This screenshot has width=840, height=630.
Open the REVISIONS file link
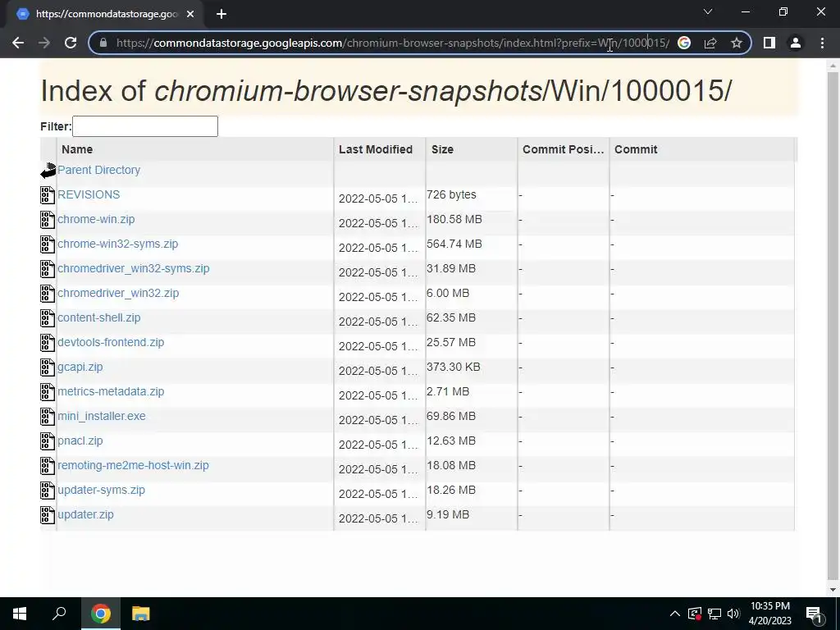coord(89,194)
